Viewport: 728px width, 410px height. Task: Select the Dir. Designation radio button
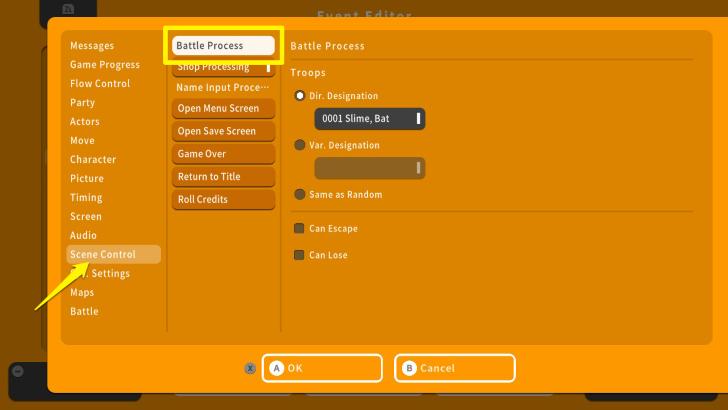(x=299, y=96)
